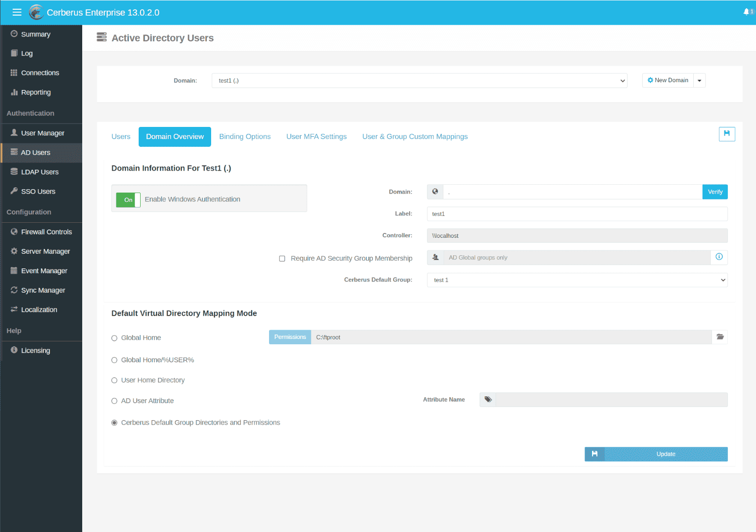Click the Localization arrows icon
The height and width of the screenshot is (532, 756).
tap(14, 309)
